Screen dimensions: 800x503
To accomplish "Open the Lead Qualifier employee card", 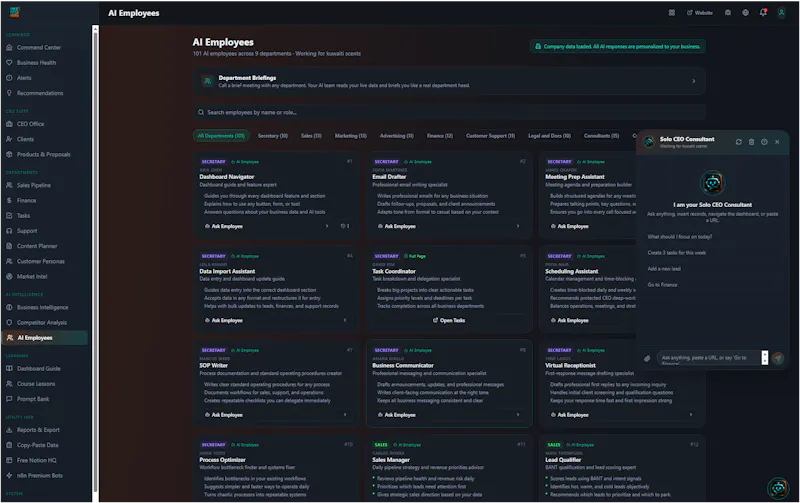I will (x=622, y=468).
